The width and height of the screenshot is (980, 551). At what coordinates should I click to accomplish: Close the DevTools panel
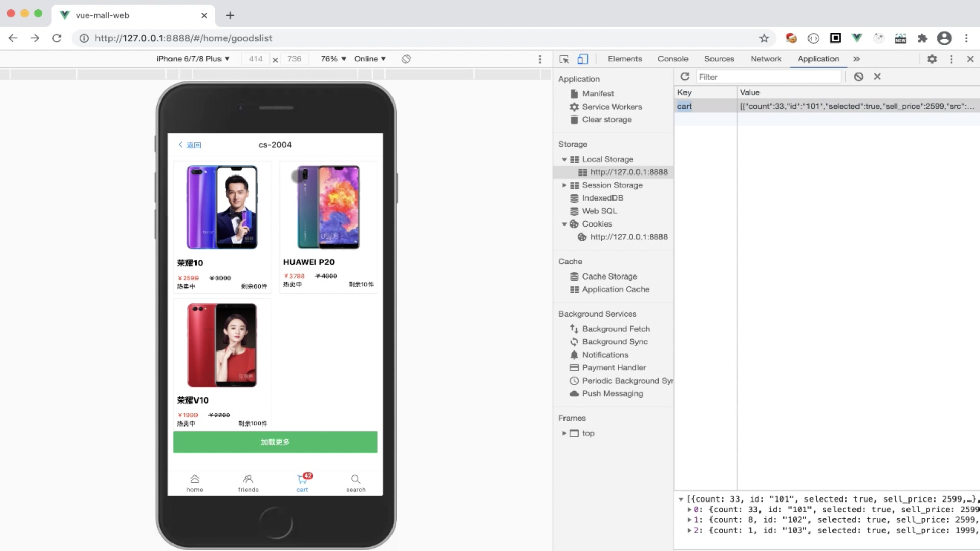click(x=970, y=59)
